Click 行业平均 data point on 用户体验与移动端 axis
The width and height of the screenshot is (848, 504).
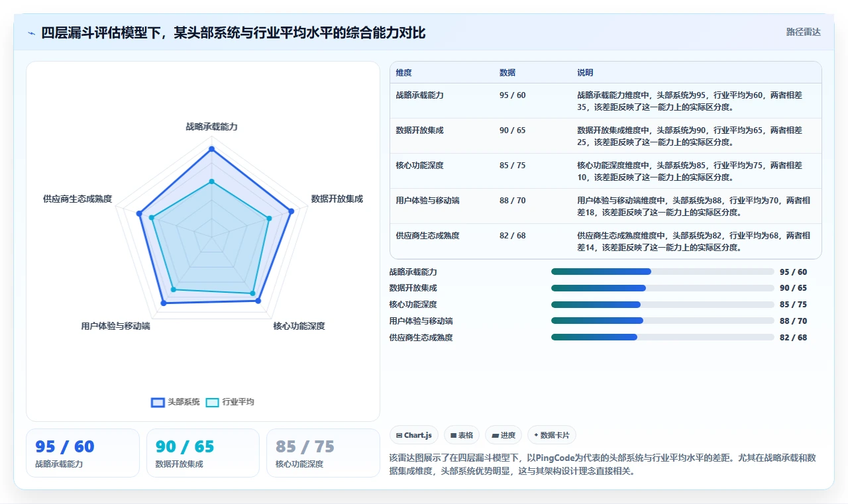tap(174, 289)
